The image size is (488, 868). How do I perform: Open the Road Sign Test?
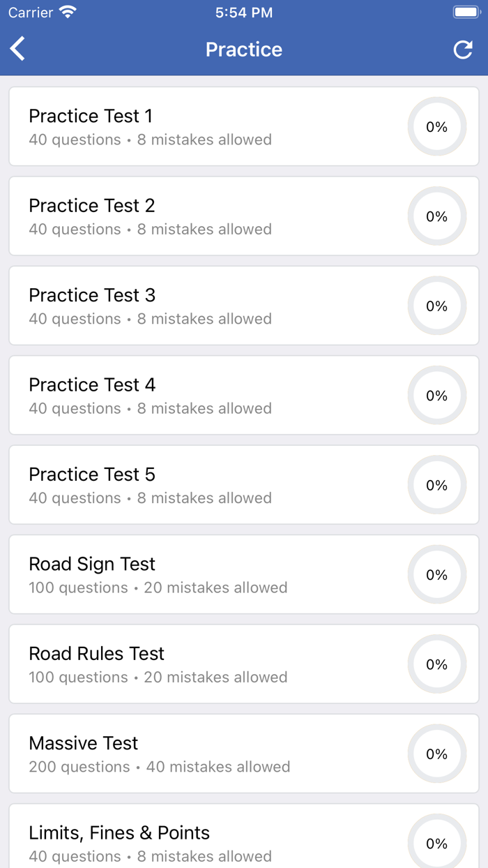209,575
